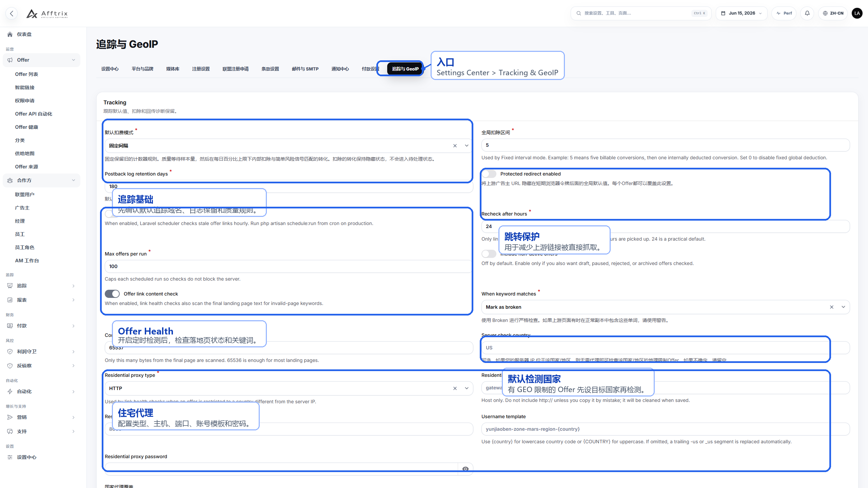The height and width of the screenshot is (488, 868).
Task: Clear the Residential proxy type selection
Action: point(455,388)
